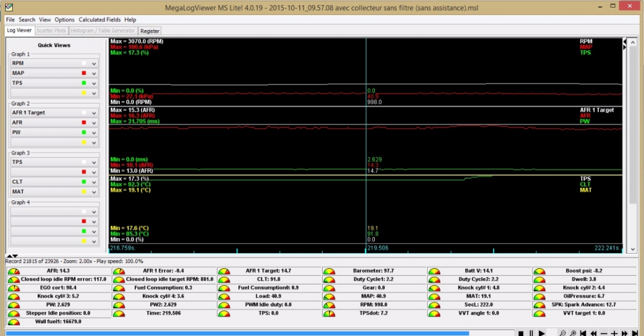Click the yellow color swatch beside MAT

coord(84,192)
